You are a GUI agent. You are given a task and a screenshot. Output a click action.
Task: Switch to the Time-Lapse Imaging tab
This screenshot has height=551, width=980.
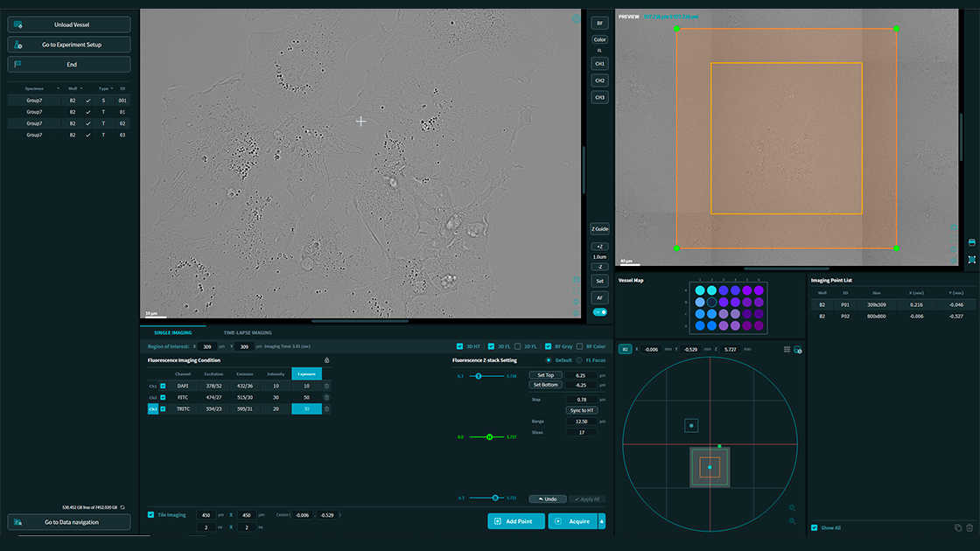pos(248,332)
